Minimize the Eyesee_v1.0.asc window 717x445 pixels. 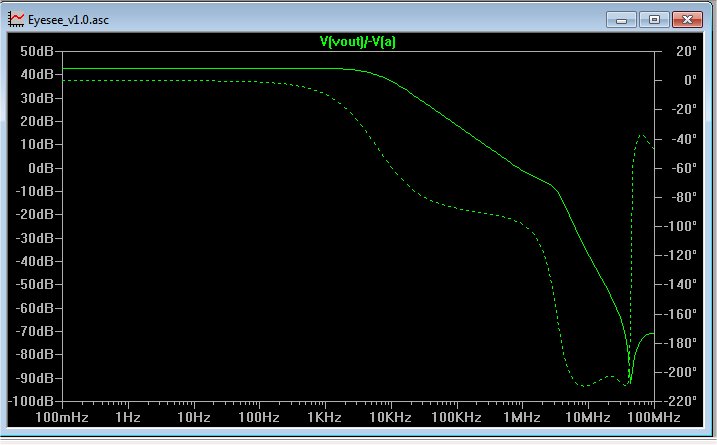point(621,20)
